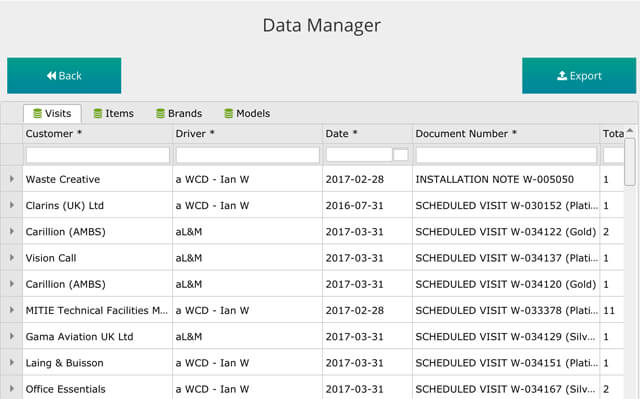Go back using the Back button
This screenshot has width=640, height=399.
point(64,75)
